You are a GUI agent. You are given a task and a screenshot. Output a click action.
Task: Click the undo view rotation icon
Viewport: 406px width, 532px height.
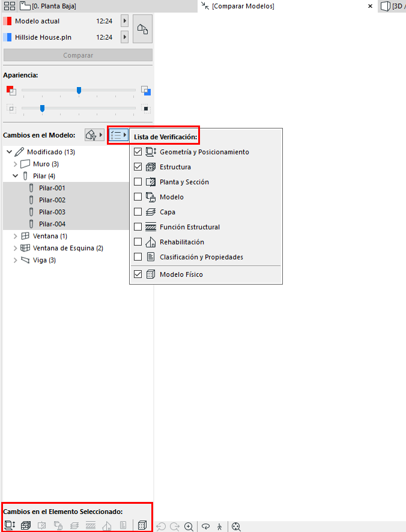161,527
